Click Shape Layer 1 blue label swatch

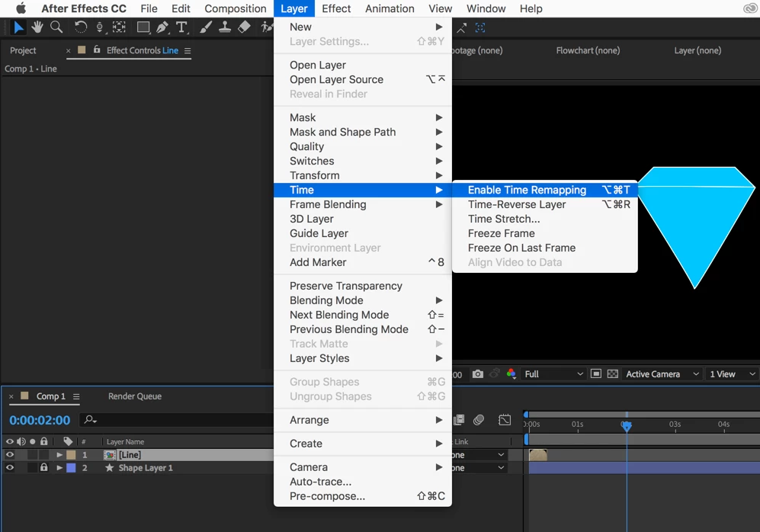tap(71, 467)
